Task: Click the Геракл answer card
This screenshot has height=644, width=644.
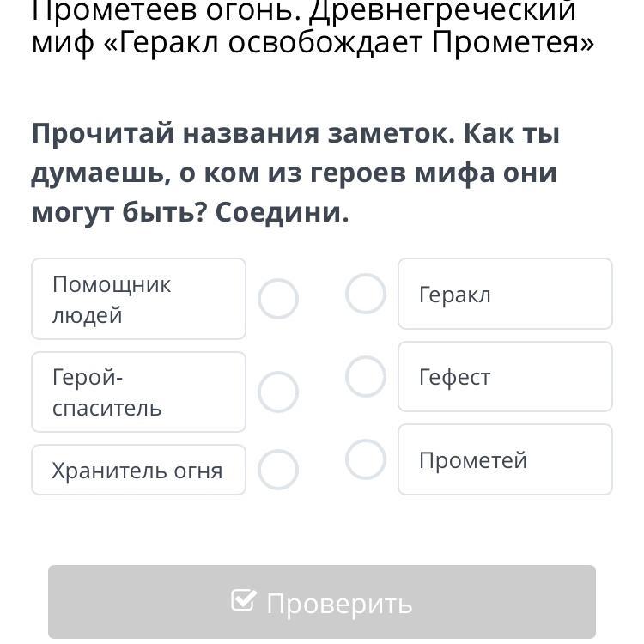Action: (505, 294)
